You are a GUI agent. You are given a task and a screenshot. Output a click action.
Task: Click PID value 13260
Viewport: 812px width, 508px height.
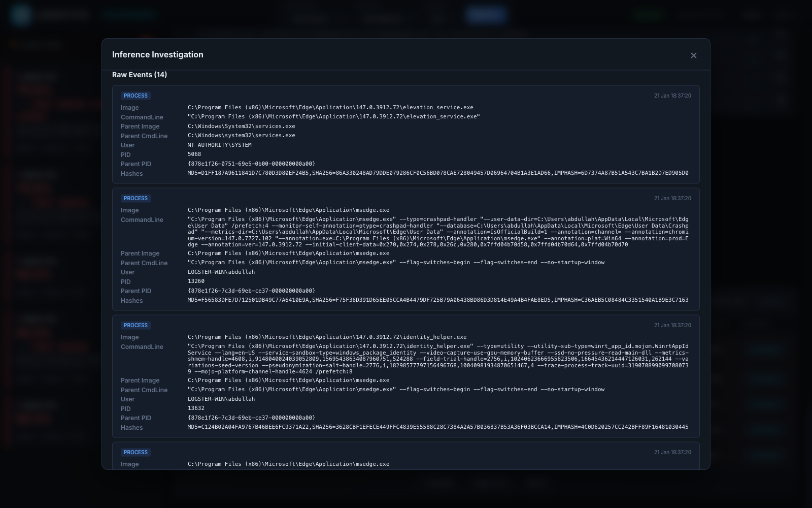196,281
